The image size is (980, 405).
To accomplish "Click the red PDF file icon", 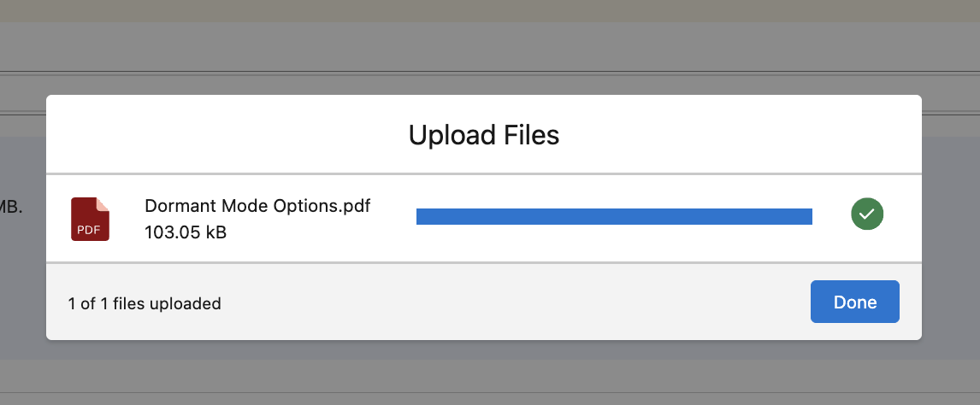I will pos(90,218).
